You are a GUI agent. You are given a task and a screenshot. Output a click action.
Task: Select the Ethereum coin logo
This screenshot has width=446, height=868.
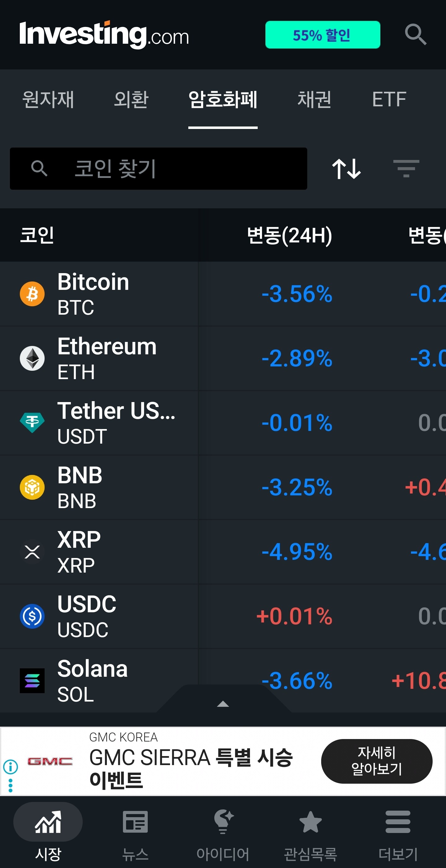click(32, 358)
